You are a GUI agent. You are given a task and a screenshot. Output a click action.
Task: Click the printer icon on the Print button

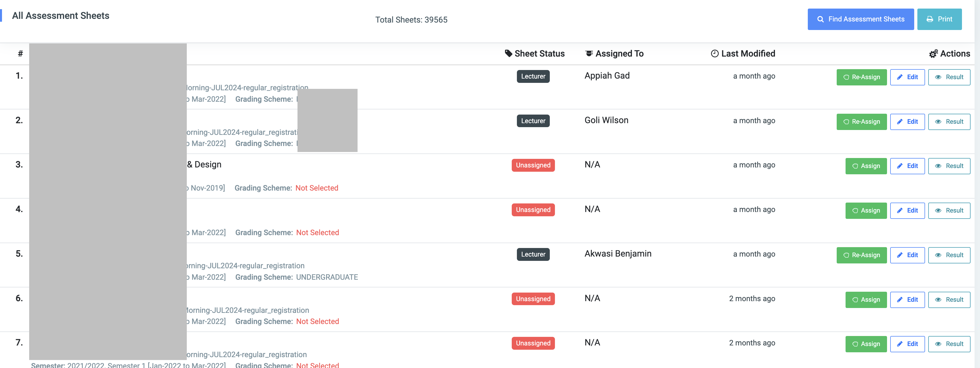click(x=929, y=19)
